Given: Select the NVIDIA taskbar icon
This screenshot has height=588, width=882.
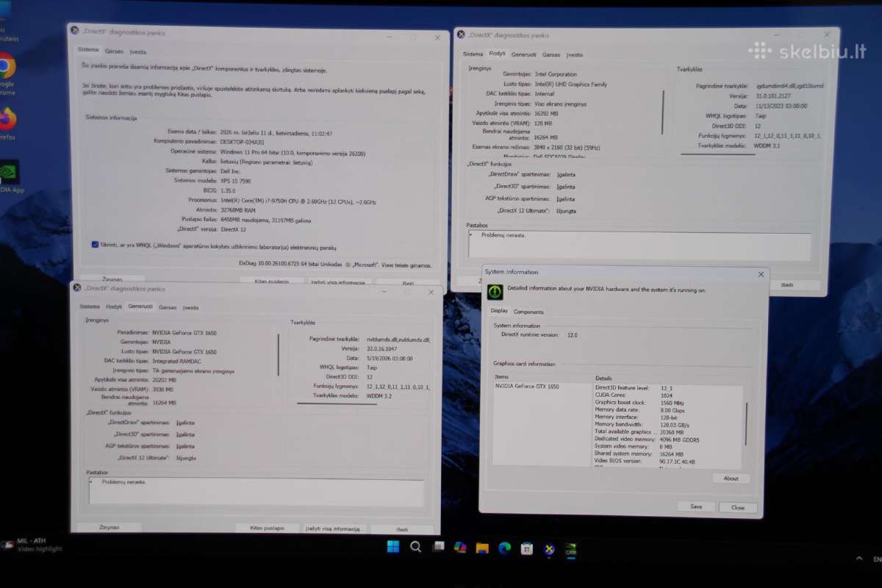Looking at the screenshot, I should (570, 548).
